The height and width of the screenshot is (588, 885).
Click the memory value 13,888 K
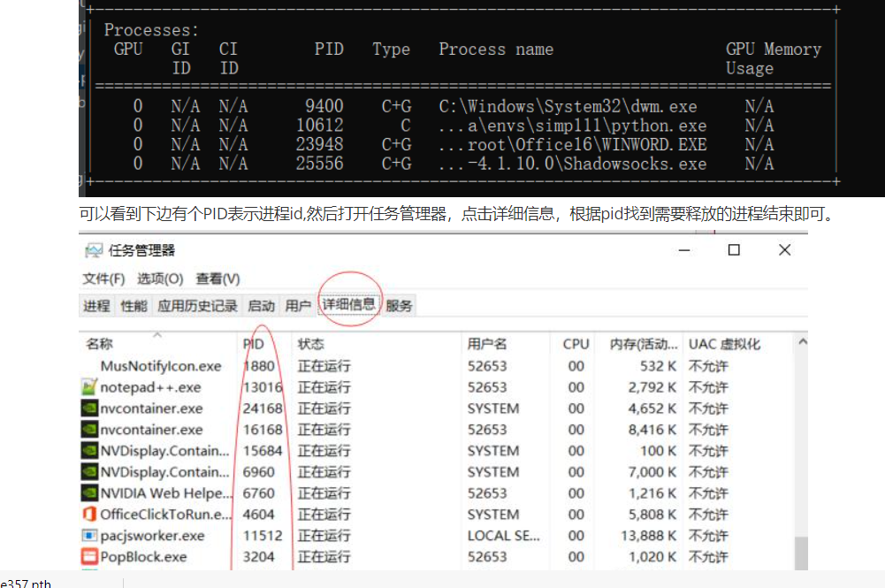(x=649, y=536)
